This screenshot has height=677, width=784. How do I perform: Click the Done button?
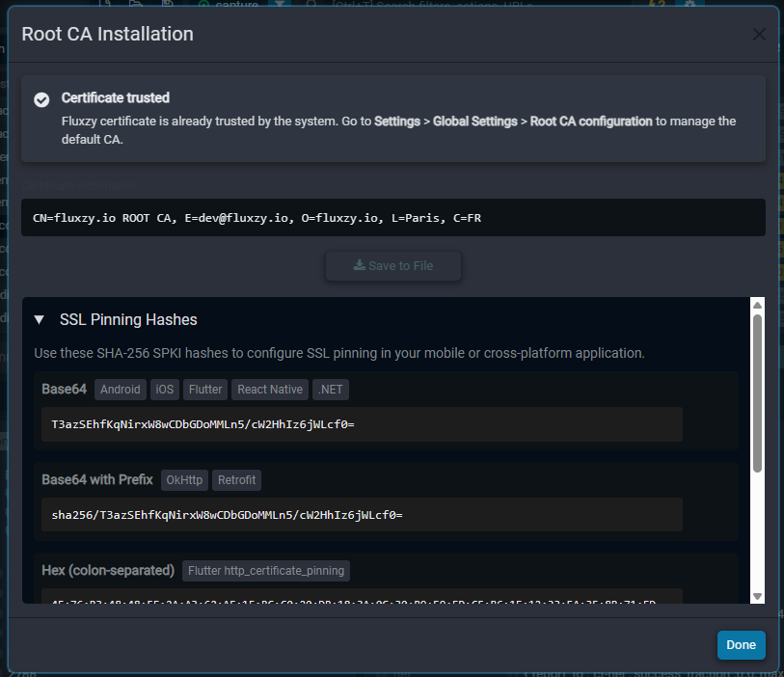click(x=741, y=644)
